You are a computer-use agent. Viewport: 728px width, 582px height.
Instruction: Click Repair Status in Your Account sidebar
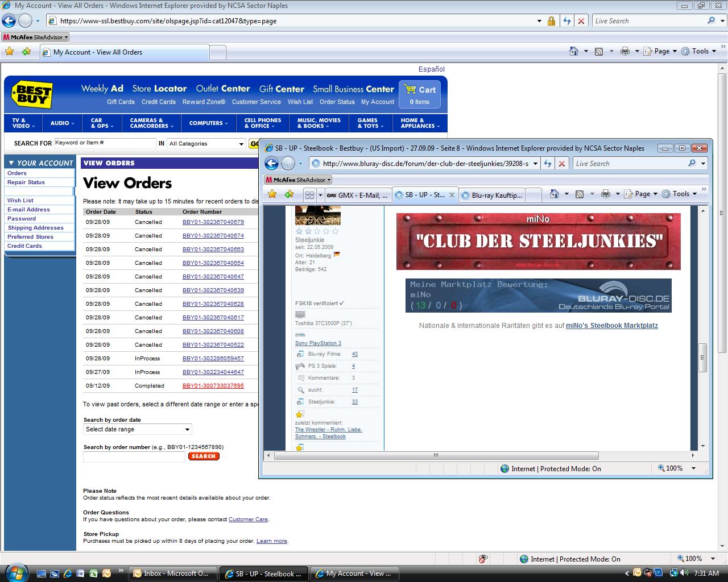click(x=26, y=182)
